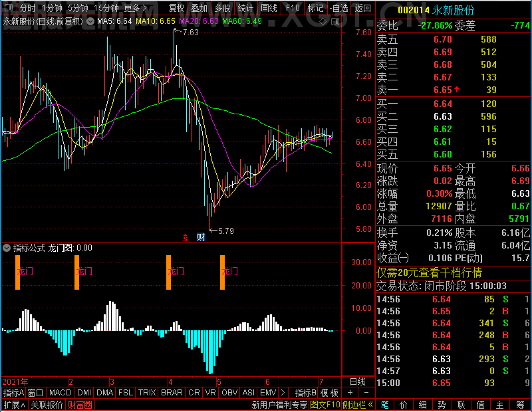Switch sub-chart to DMI indicator
This screenshot has height=412, width=532.
pos(84,393)
